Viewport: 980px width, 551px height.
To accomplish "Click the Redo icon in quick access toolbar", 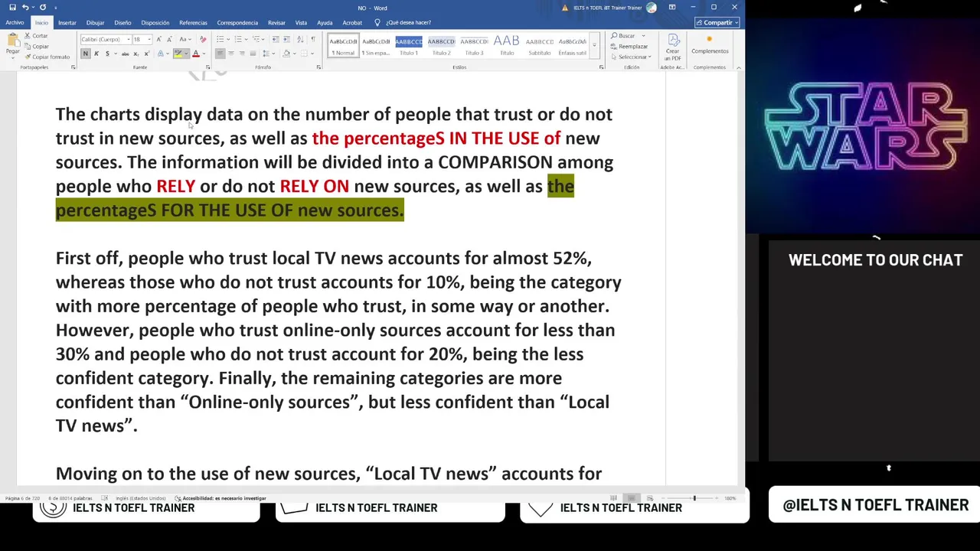I will [x=43, y=8].
